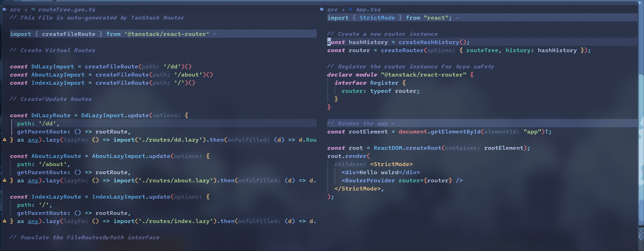Click the "createRouter" function call
This screenshot has height=251, width=644.
(x=402, y=50)
